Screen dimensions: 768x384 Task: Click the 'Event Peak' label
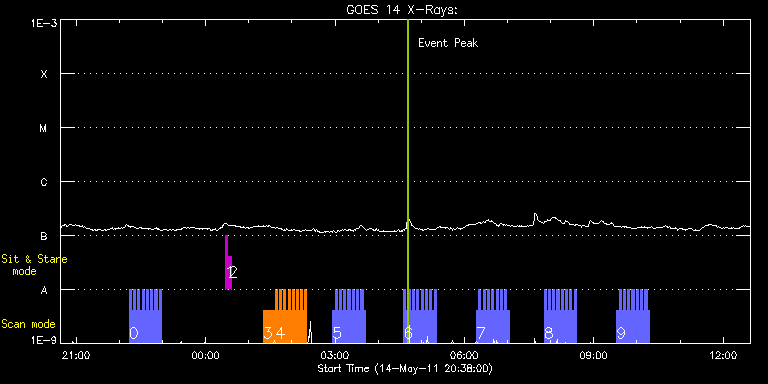448,43
